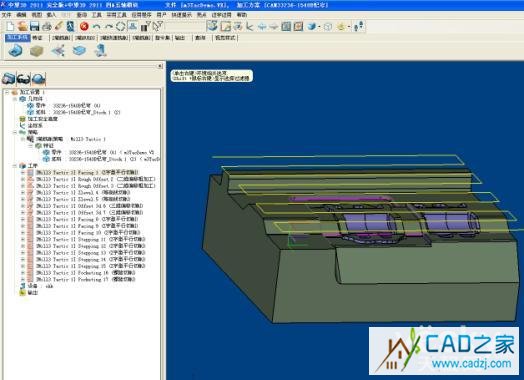The width and height of the screenshot is (524, 380).
Task: Click the Undo arrow icon
Action: pyautogui.click(x=97, y=26)
